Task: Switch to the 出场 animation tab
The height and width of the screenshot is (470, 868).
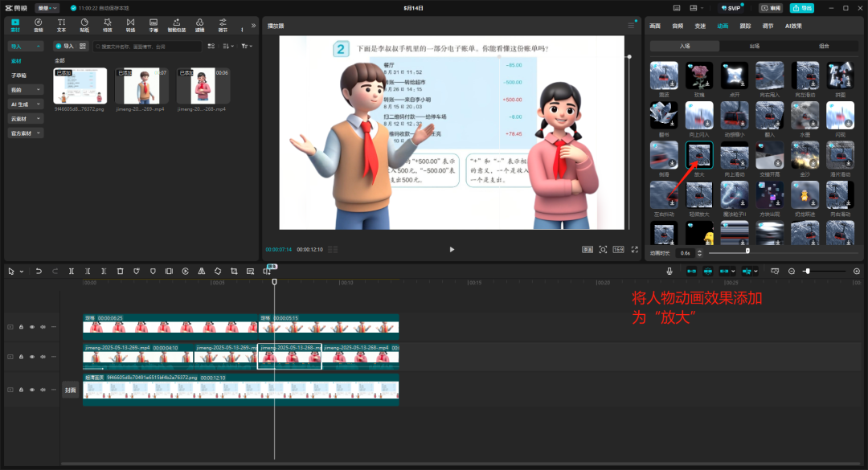Action: click(754, 46)
